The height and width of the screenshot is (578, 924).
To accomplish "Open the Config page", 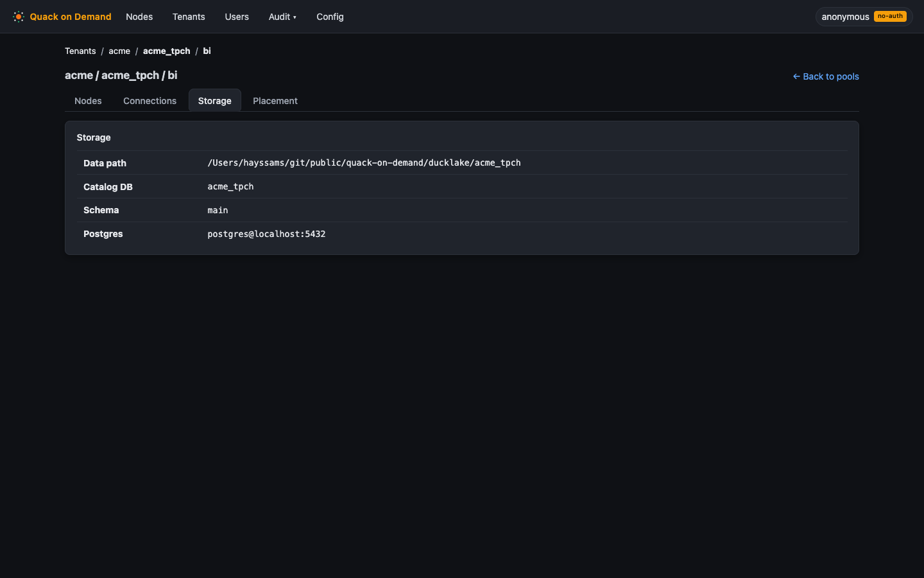I will (x=330, y=17).
